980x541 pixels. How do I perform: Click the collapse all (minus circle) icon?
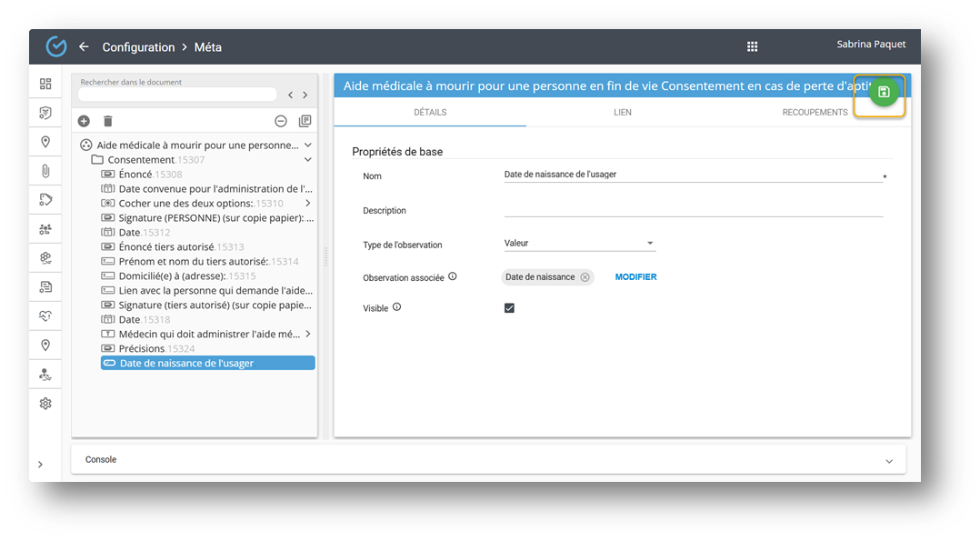(281, 121)
